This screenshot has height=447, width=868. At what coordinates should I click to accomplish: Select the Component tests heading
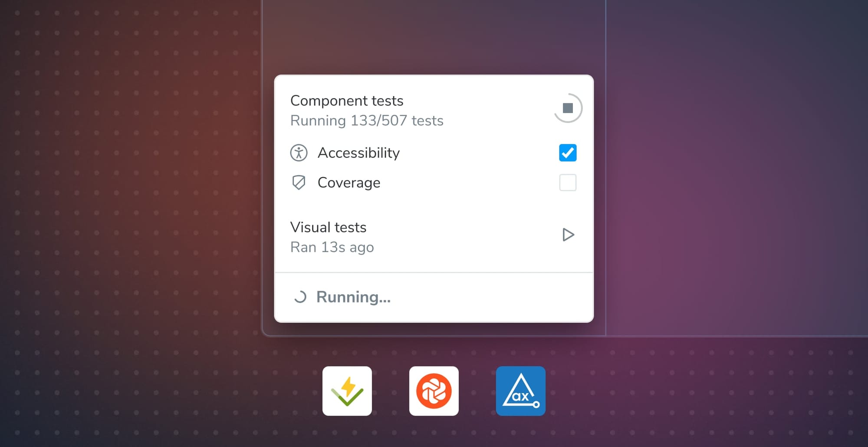click(347, 101)
